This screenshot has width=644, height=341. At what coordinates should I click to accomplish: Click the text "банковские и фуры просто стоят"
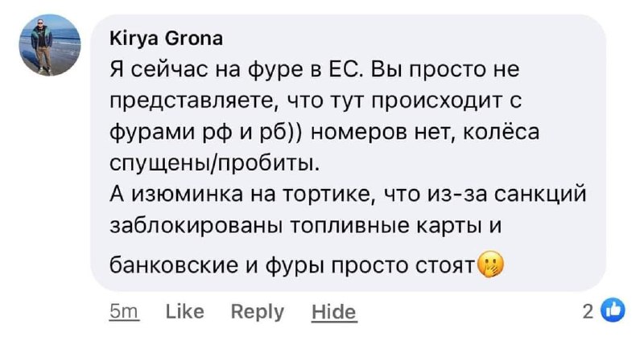(291, 265)
